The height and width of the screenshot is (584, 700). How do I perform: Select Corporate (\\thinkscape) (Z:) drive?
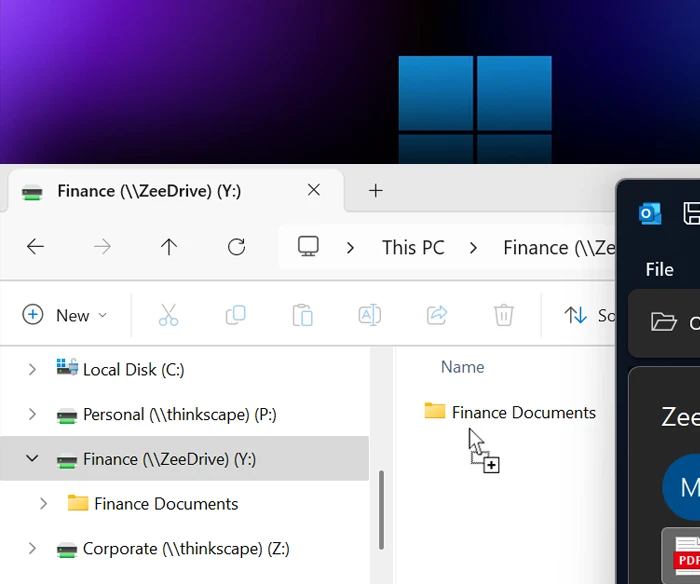186,548
